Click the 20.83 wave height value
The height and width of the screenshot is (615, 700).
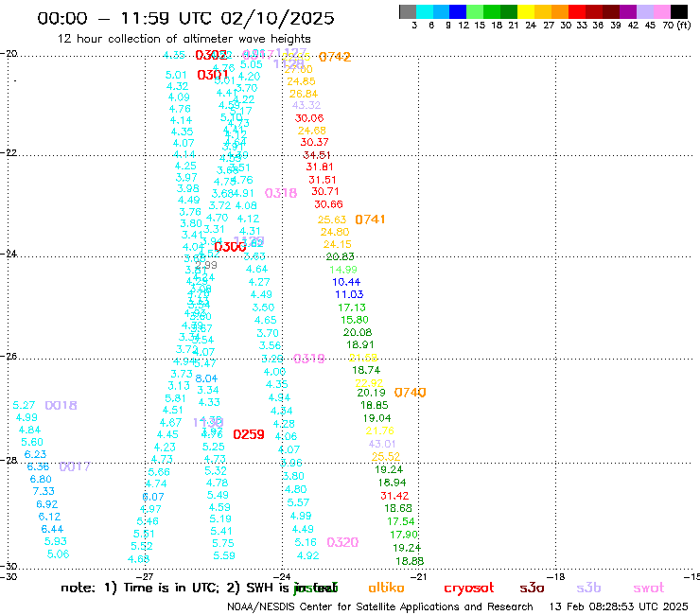point(340,256)
